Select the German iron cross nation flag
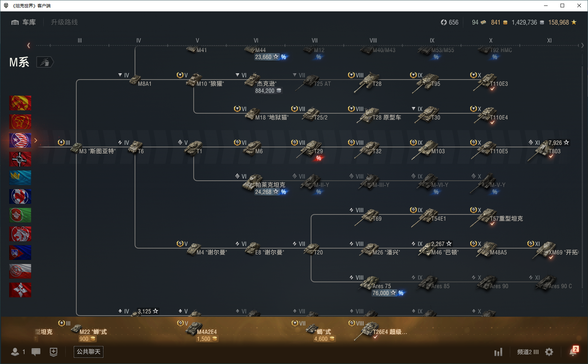Viewport: 588px width, 364px height. [x=20, y=159]
